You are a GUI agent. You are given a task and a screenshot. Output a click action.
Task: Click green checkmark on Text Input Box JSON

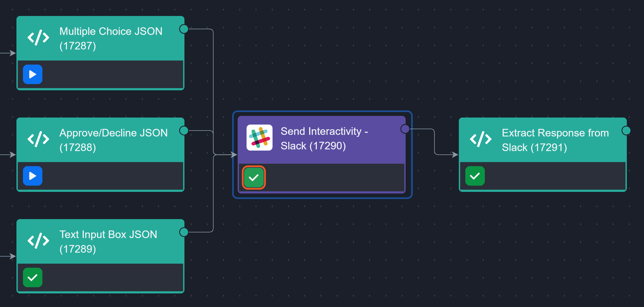[x=33, y=277]
